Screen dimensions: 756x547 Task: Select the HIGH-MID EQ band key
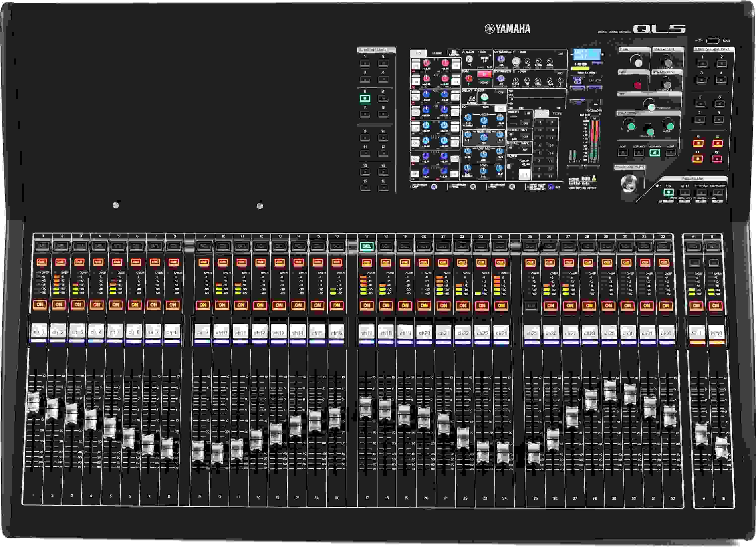coord(655,153)
